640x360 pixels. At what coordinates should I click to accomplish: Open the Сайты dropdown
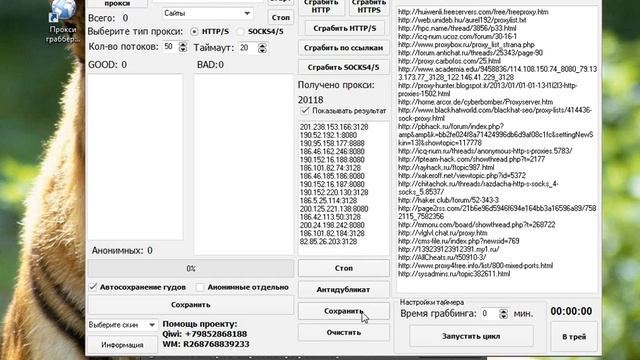[207, 13]
